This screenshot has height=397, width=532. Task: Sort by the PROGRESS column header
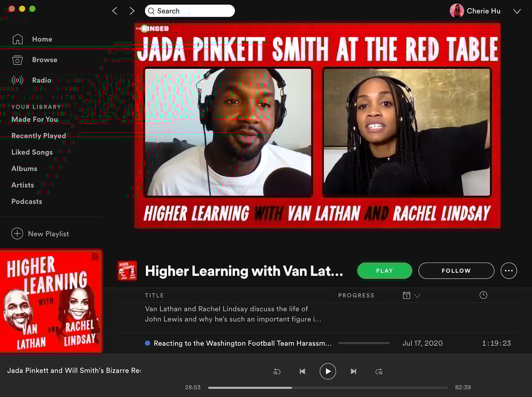356,295
